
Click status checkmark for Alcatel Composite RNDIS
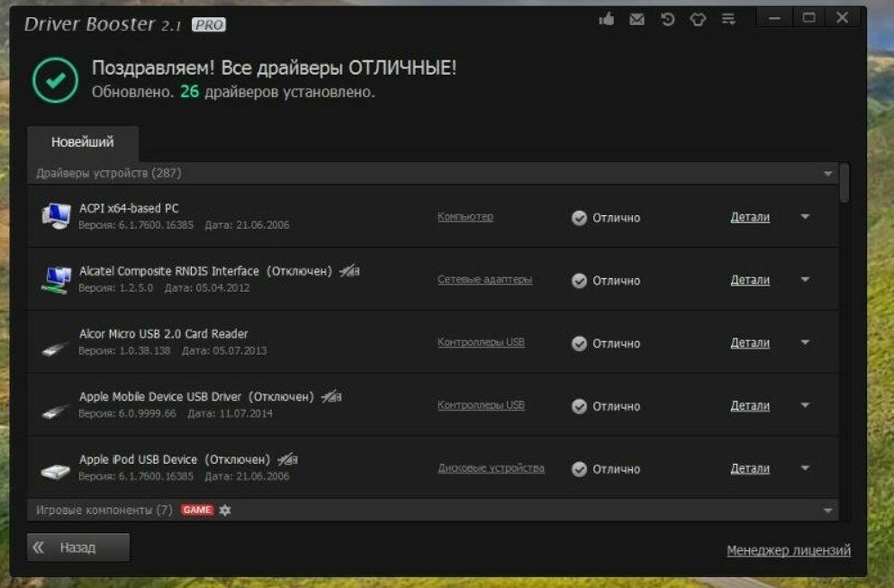tap(579, 281)
